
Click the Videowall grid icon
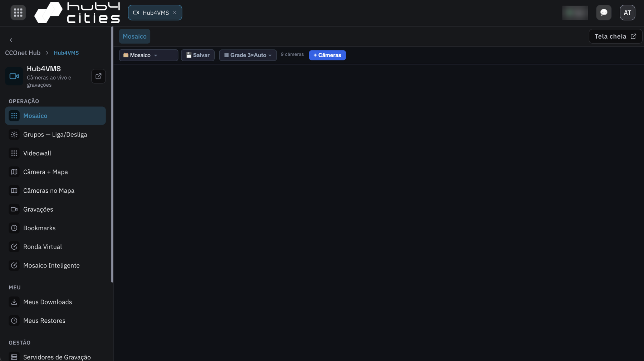pos(14,153)
